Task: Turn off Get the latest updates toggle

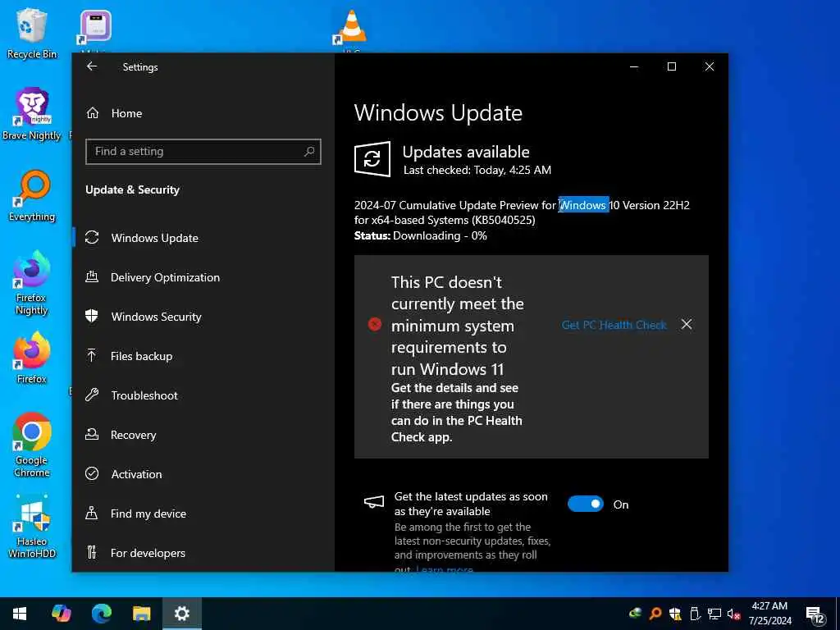Action: click(586, 504)
